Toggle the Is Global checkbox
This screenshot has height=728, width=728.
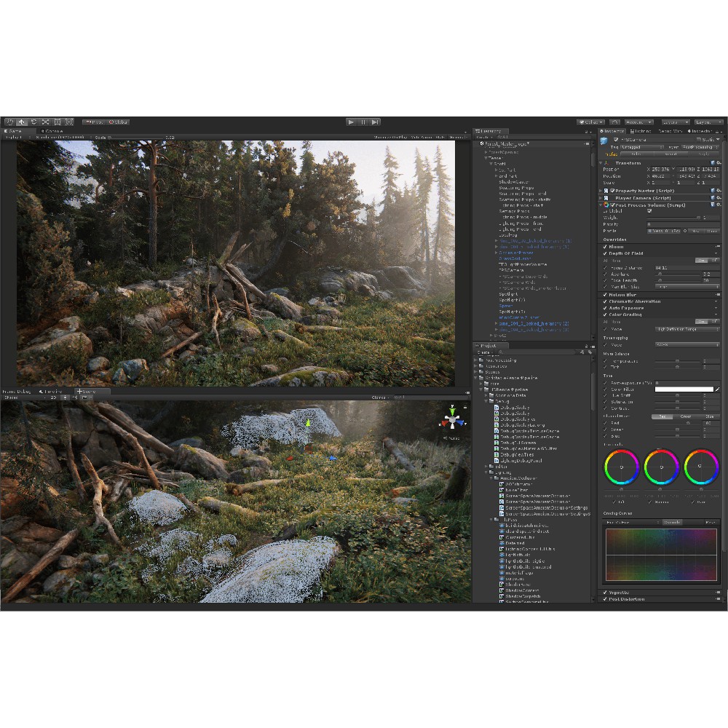649,211
